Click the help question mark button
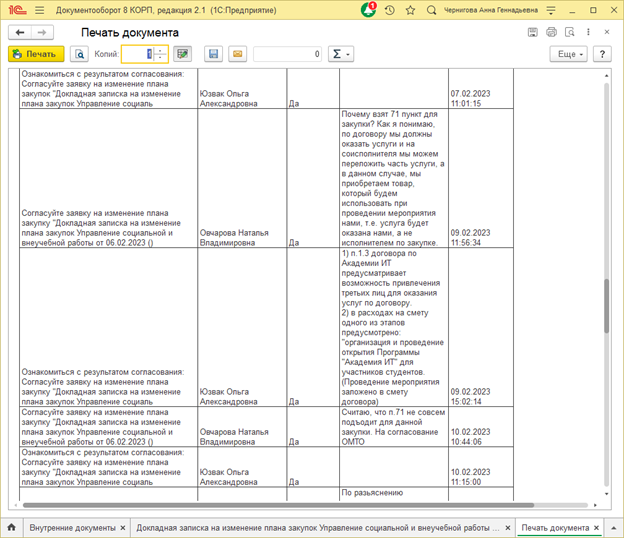Image resolution: width=624 pixels, height=538 pixels. pos(603,54)
